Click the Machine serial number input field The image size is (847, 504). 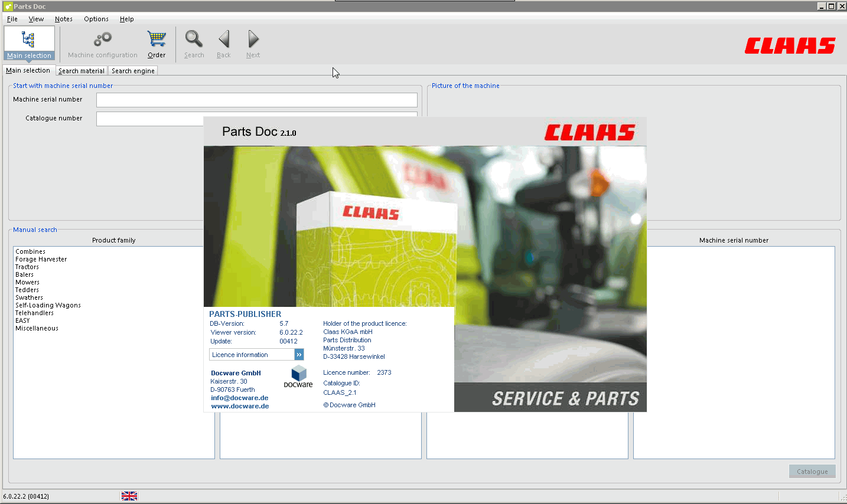click(256, 99)
